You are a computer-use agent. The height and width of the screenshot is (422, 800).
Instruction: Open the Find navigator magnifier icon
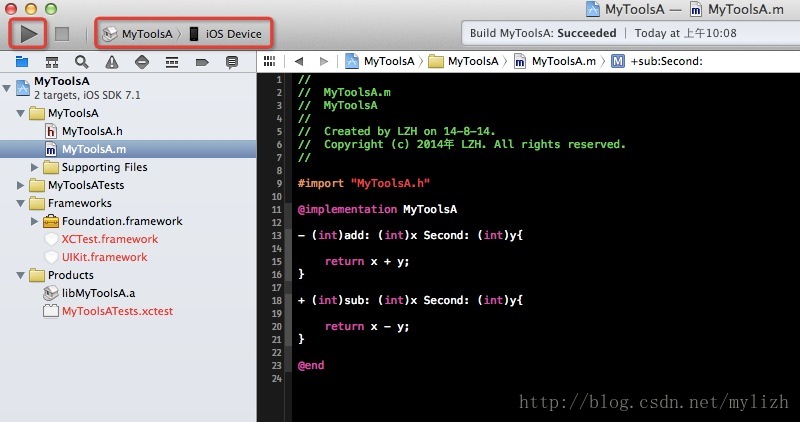tap(82, 62)
